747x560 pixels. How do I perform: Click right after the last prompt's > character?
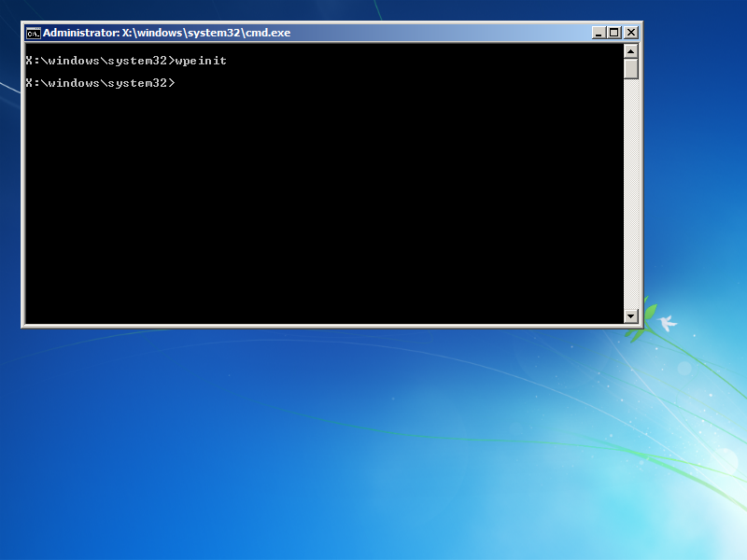pyautogui.click(x=177, y=83)
